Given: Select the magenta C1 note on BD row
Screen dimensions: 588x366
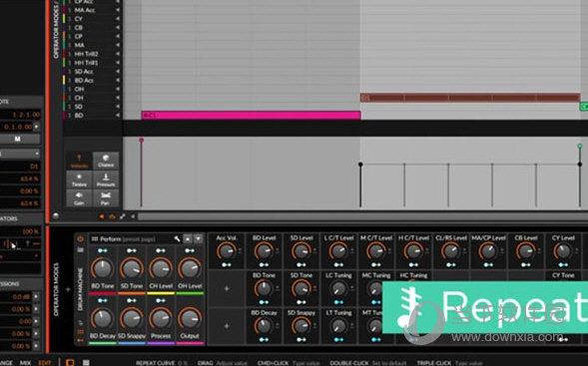Looking at the screenshot, I should tap(251, 116).
